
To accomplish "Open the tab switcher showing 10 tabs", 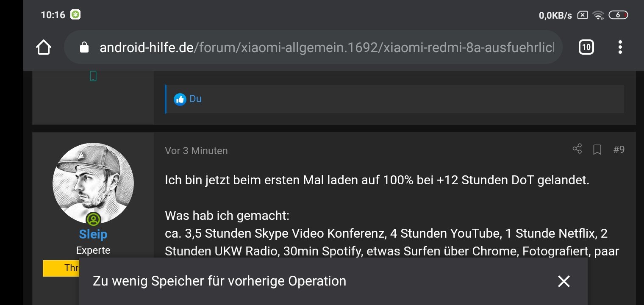I will tap(586, 47).
